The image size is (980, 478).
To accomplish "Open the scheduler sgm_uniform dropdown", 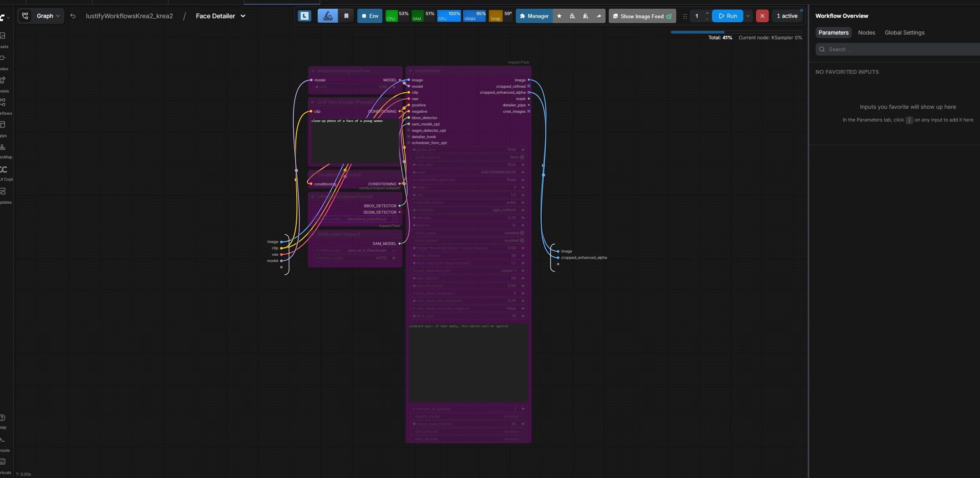I will 469,210.
